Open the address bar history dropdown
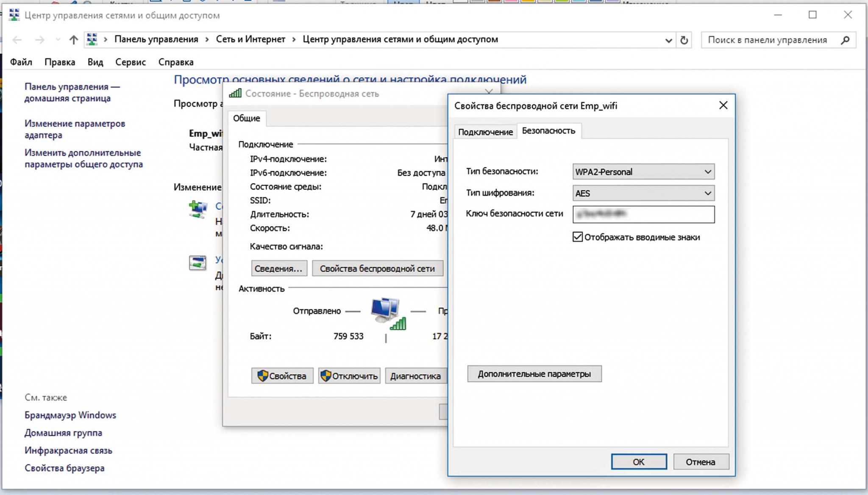Viewport: 868px width, 495px height. coord(668,41)
